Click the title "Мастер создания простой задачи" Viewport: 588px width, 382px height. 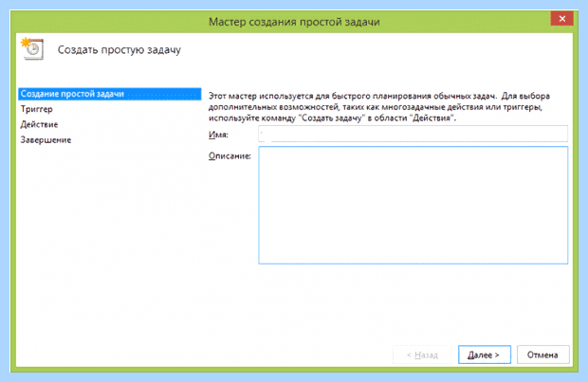tap(294, 22)
